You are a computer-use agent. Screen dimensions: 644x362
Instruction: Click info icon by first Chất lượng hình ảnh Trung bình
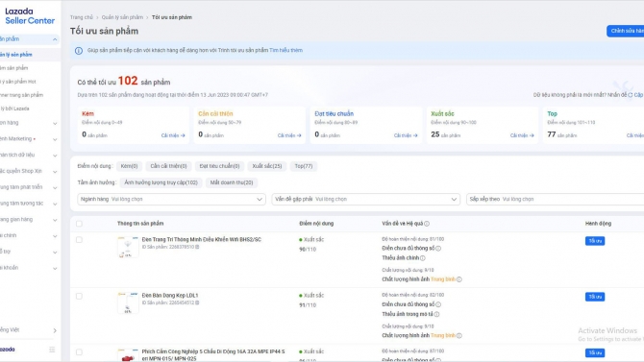click(x=459, y=279)
